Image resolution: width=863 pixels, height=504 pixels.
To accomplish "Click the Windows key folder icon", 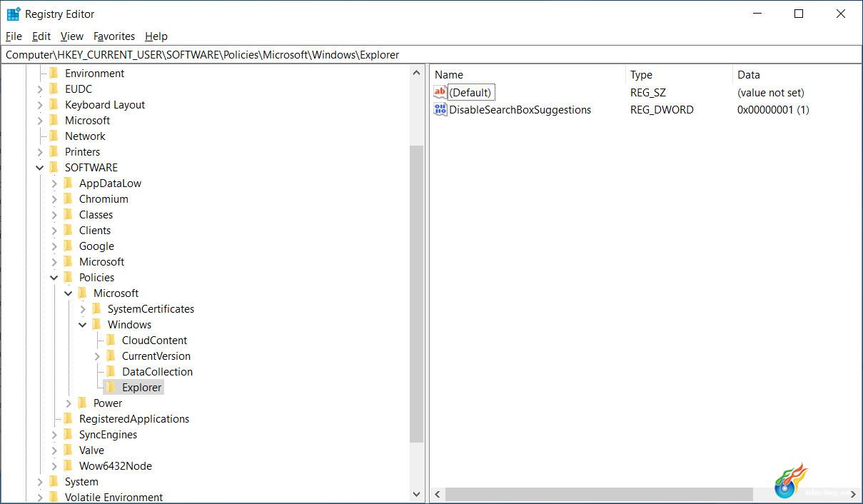I will click(x=96, y=324).
